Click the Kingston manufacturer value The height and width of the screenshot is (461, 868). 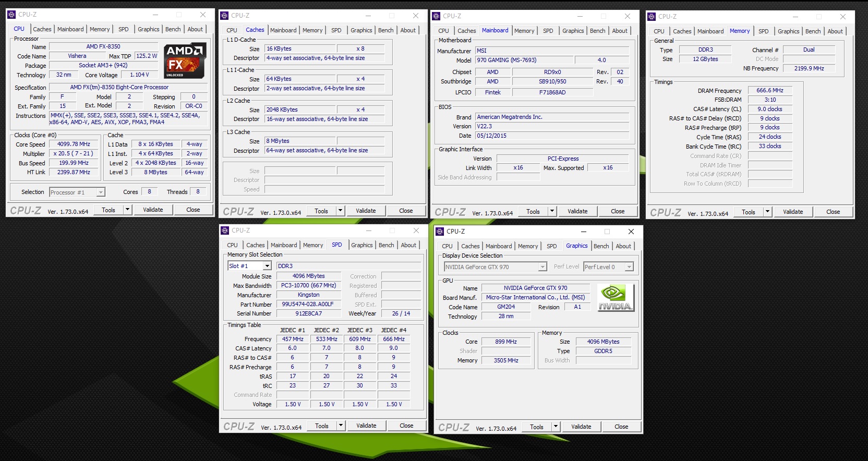coord(309,295)
